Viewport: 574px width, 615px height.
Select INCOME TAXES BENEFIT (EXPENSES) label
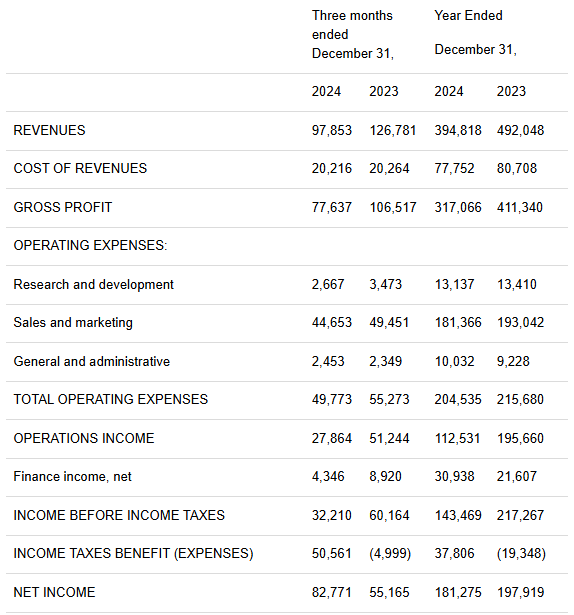[x=133, y=553]
